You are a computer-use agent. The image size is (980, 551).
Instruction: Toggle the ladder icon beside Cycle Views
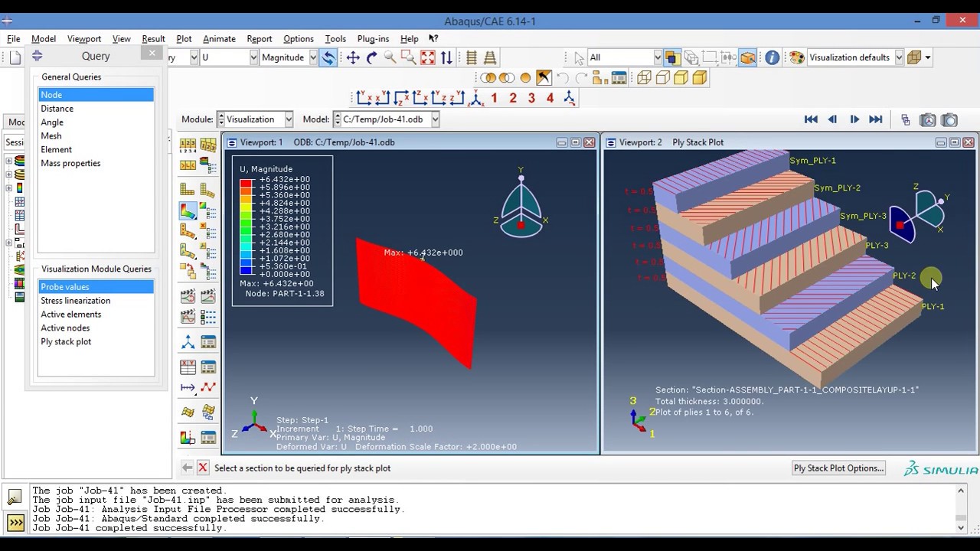(472, 57)
